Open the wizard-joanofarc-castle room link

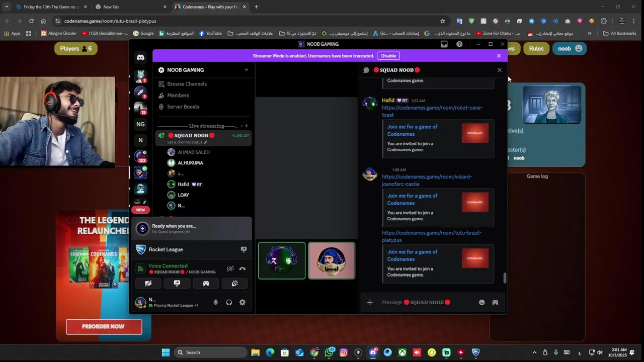[x=427, y=180]
